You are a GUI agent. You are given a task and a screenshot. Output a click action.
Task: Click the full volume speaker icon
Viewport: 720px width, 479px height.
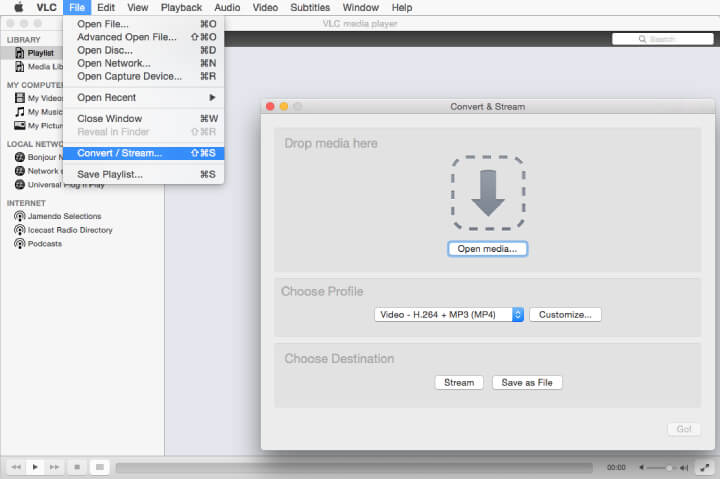tap(684, 468)
